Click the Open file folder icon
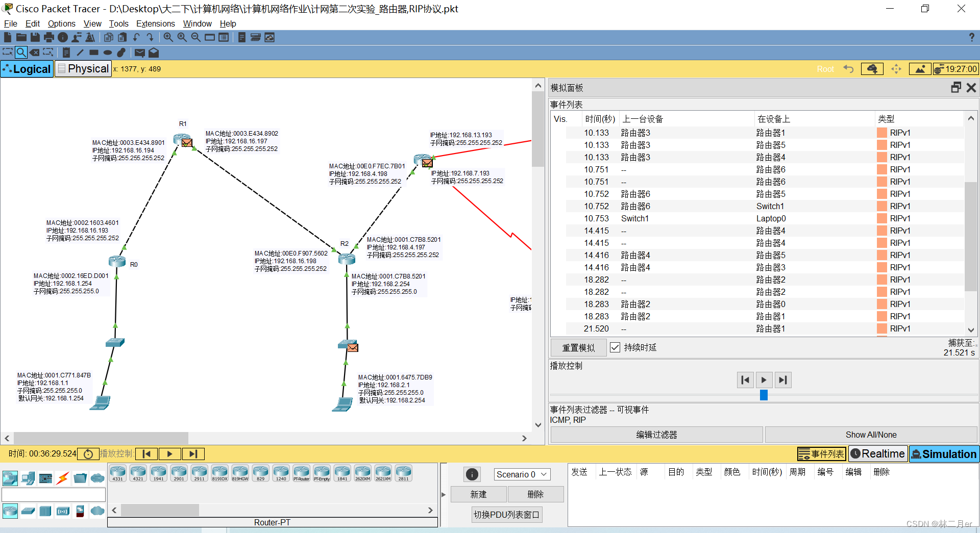This screenshot has height=533, width=980. [x=21, y=37]
